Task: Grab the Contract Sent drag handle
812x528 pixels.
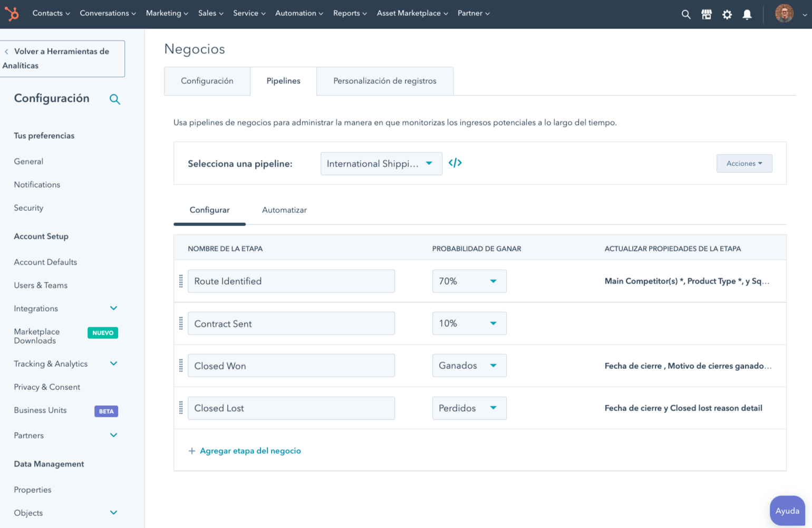Action: (x=181, y=323)
